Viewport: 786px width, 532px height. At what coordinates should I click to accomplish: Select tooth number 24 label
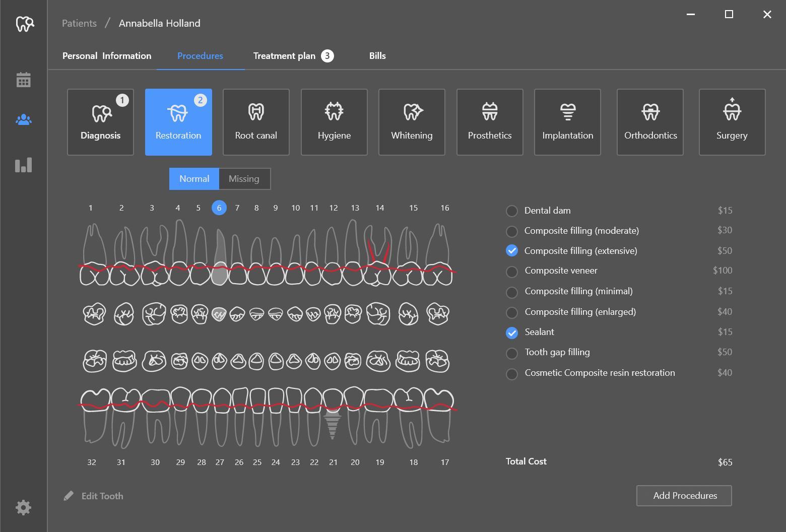[276, 462]
